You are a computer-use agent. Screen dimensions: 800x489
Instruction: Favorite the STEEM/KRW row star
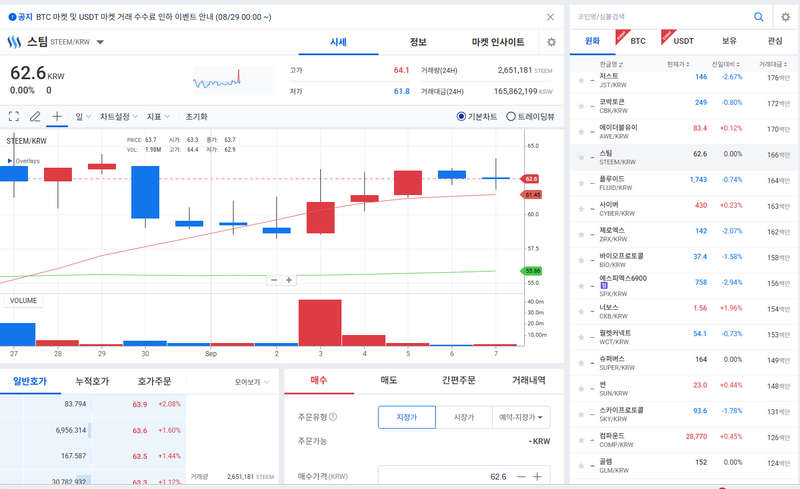click(581, 158)
